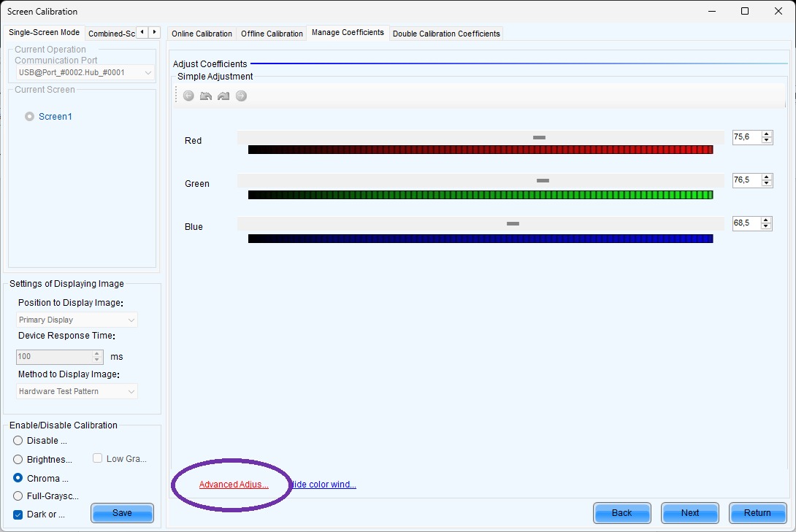
Task: Uncheck the Dark or checkbox
Action: (x=18, y=514)
